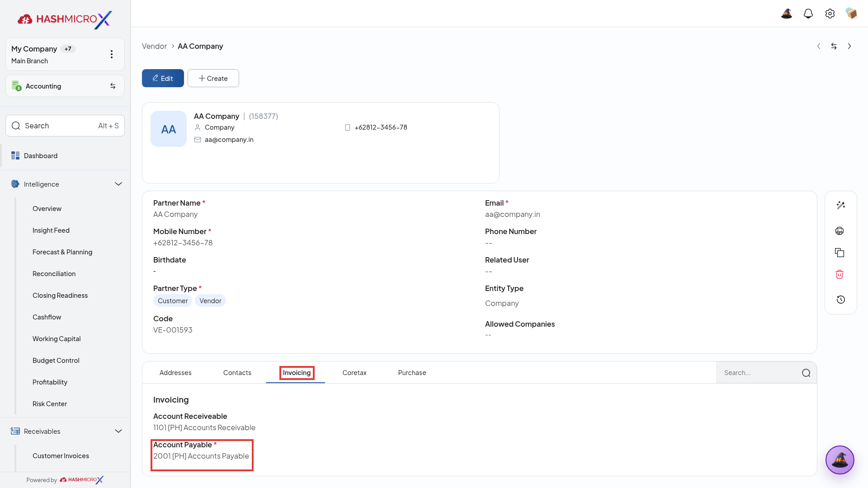The height and width of the screenshot is (488, 868).
Task: Open Cashflow menu item
Action: pyautogui.click(x=47, y=317)
